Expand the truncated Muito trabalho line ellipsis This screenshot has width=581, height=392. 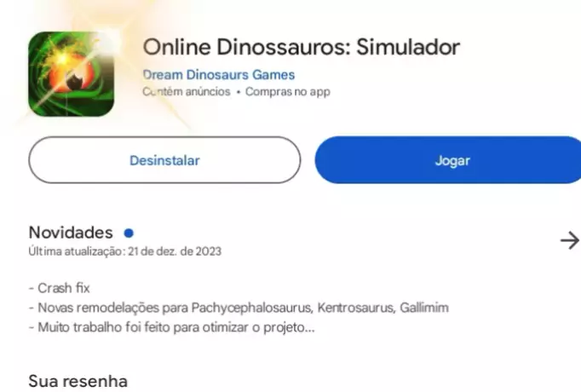pyautogui.click(x=309, y=327)
